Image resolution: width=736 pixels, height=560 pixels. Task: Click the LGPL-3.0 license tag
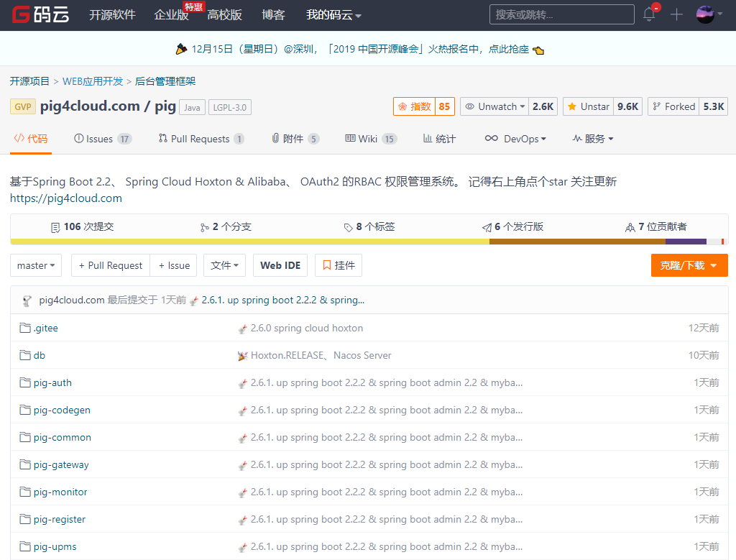230,108
